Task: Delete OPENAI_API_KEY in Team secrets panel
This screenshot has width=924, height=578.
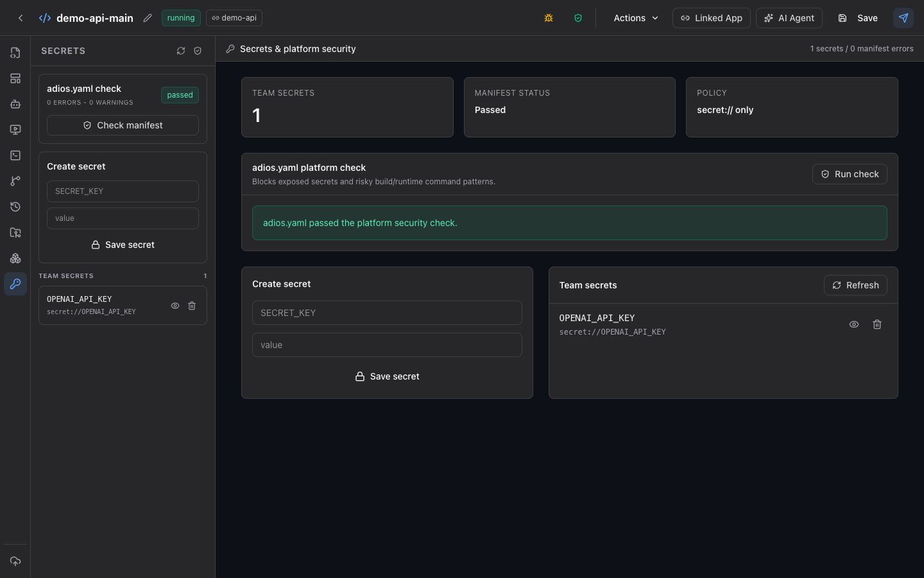Action: click(877, 324)
